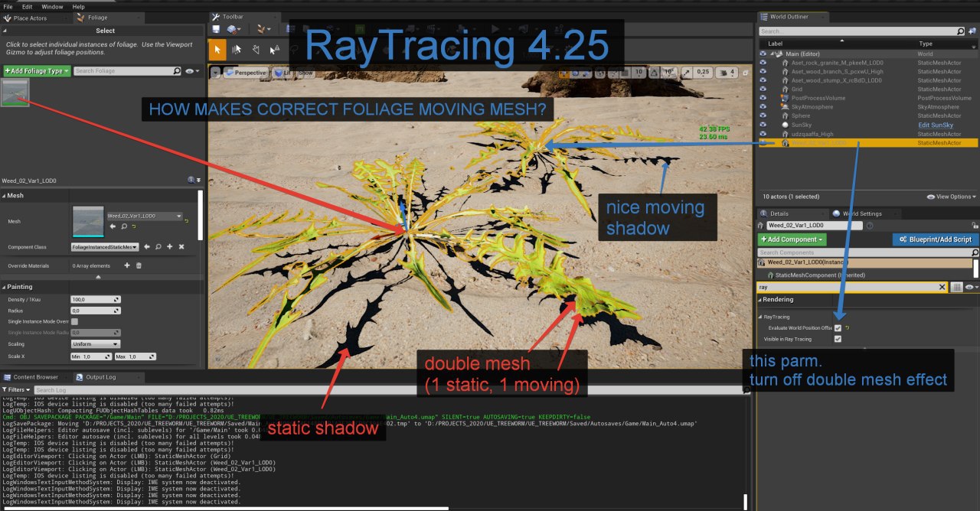Delete all Override Materials trash icon
980x511 pixels.
(139, 265)
